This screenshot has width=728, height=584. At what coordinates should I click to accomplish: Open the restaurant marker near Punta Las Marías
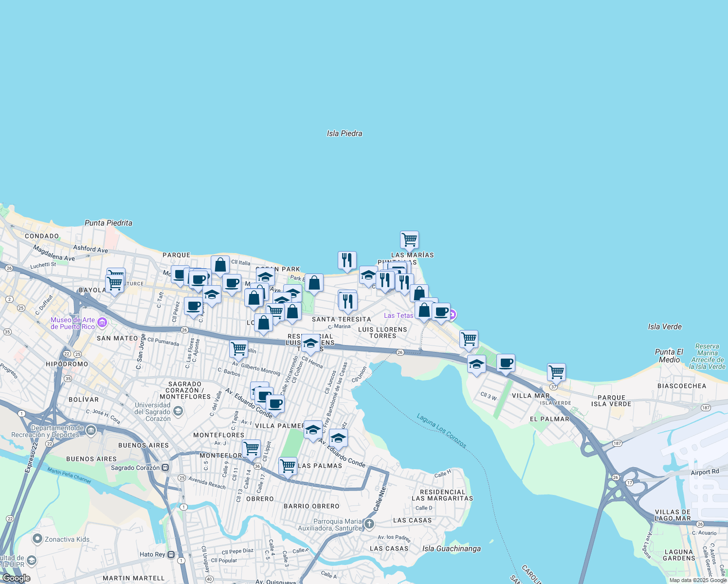click(386, 279)
